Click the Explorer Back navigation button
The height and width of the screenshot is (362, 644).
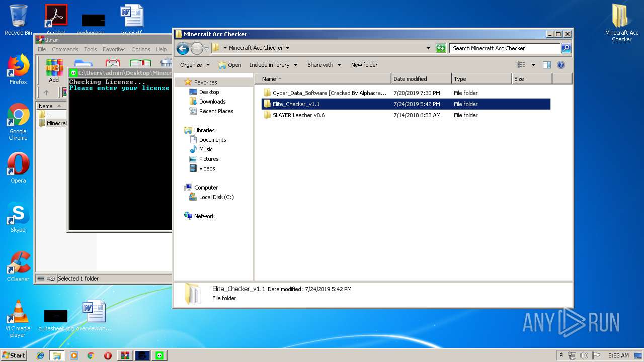tap(183, 48)
